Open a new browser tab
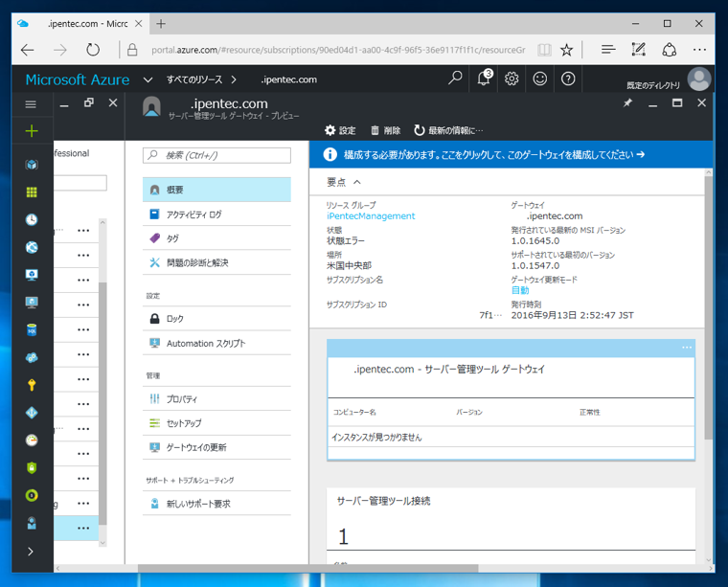Viewport: 728px width, 587px height. 161,24
